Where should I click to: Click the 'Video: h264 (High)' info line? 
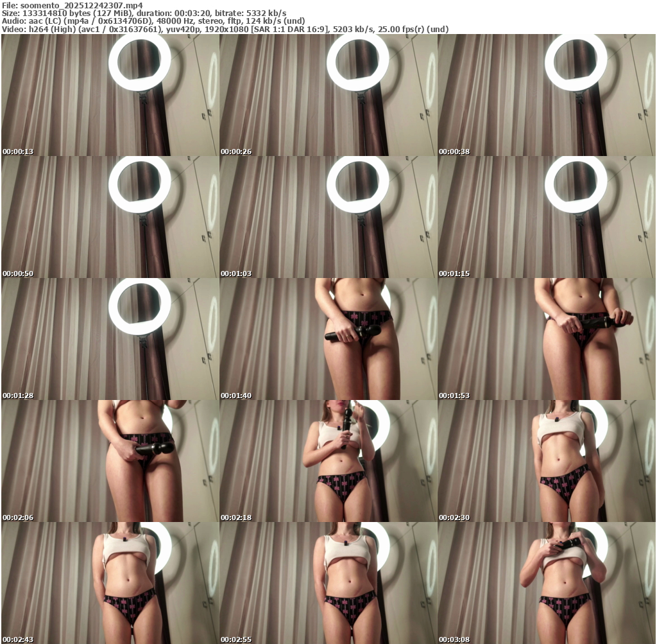[225, 29]
